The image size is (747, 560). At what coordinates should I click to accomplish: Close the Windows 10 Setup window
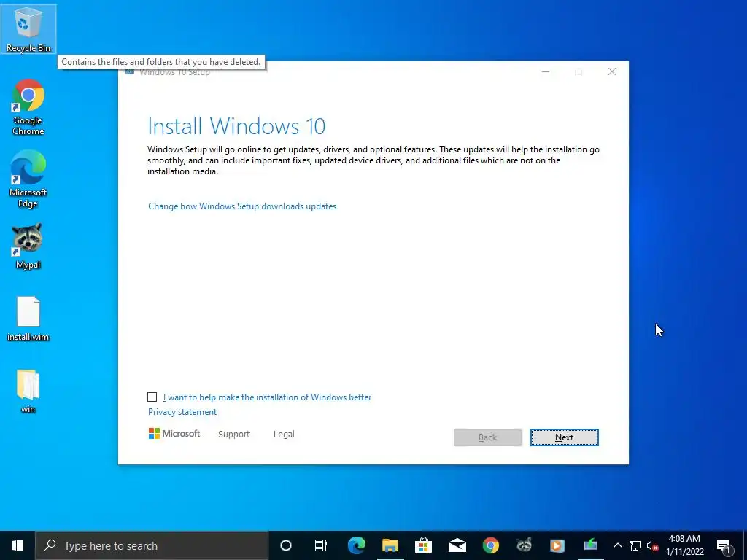coord(612,72)
